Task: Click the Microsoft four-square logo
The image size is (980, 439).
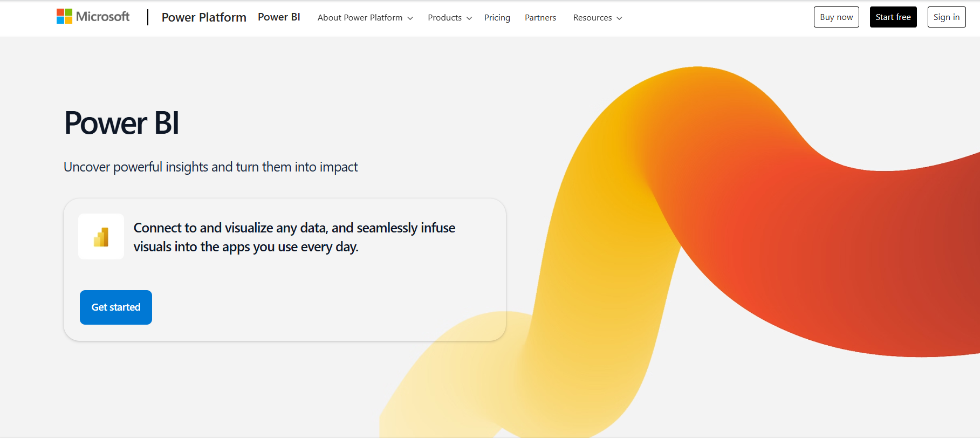Action: coord(64,16)
